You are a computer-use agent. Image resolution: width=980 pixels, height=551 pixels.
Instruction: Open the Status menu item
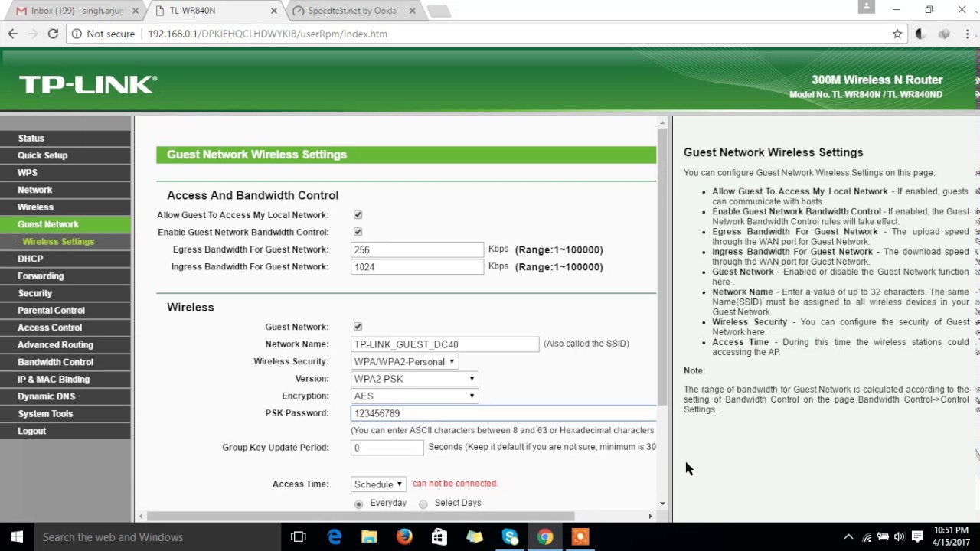pyautogui.click(x=66, y=139)
